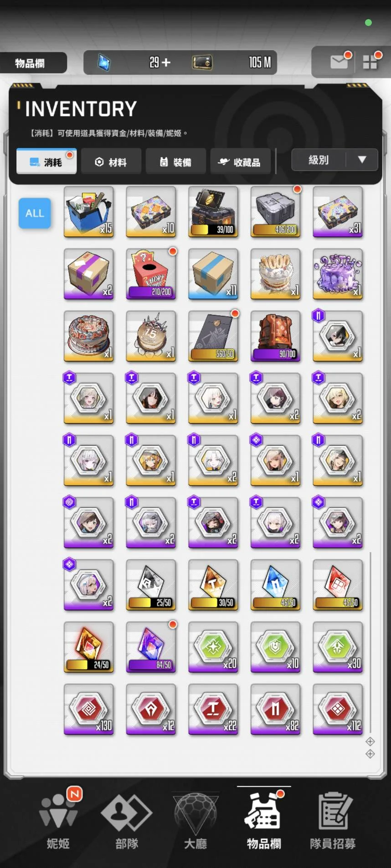This screenshot has height=868, width=391.
Task: Select the red Lucky box 210/200
Action: pyautogui.click(x=151, y=274)
